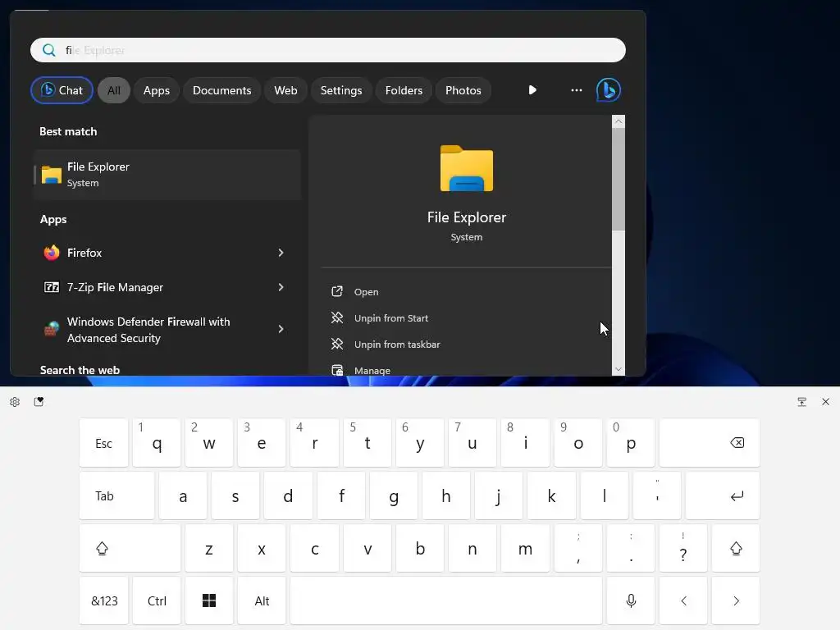Screen dimensions: 840x630
Task: Expand Firefox options chevron
Action: [281, 253]
